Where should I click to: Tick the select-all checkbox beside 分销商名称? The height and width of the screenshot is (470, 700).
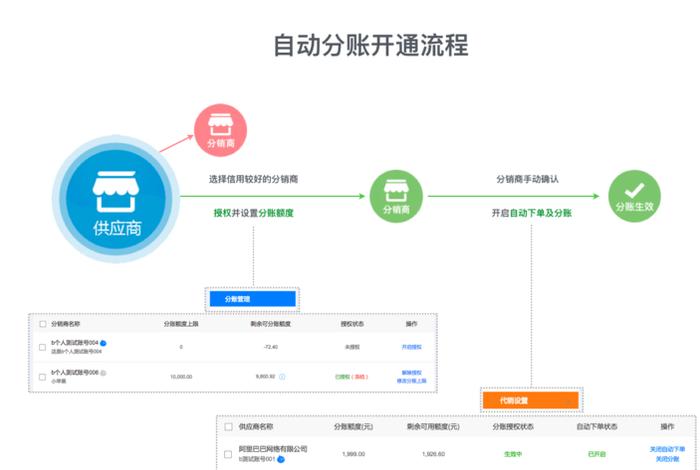tap(43, 324)
